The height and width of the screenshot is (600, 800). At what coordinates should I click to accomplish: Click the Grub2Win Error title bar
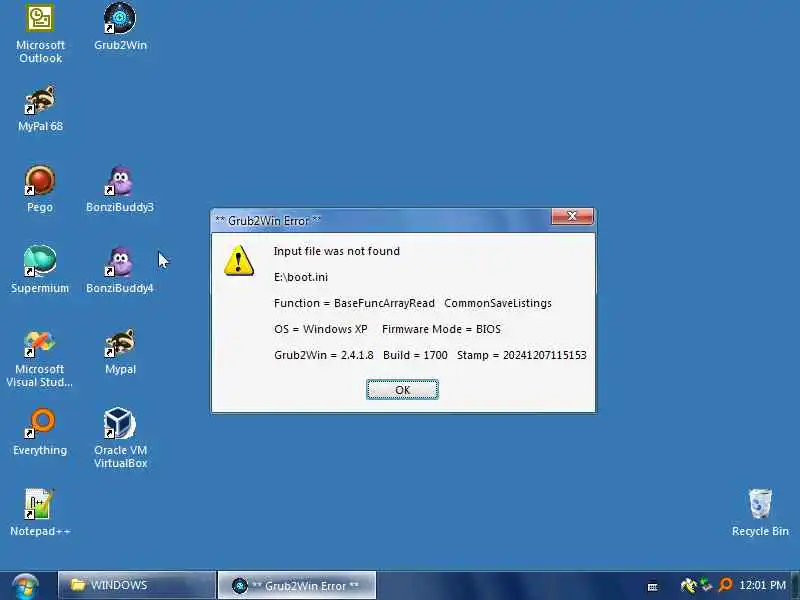(380, 220)
